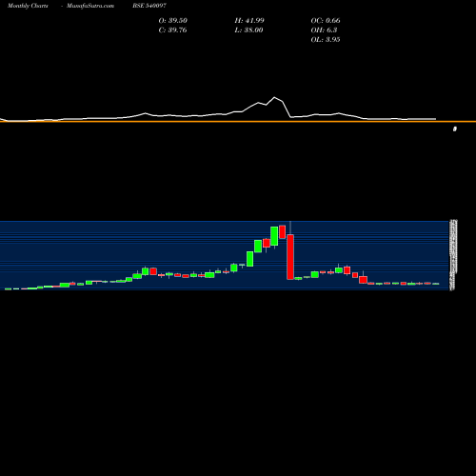Image resolution: width=476 pixels, height=476 pixels.
Task: Click the orange horizontal baseline
Action: 238,122
